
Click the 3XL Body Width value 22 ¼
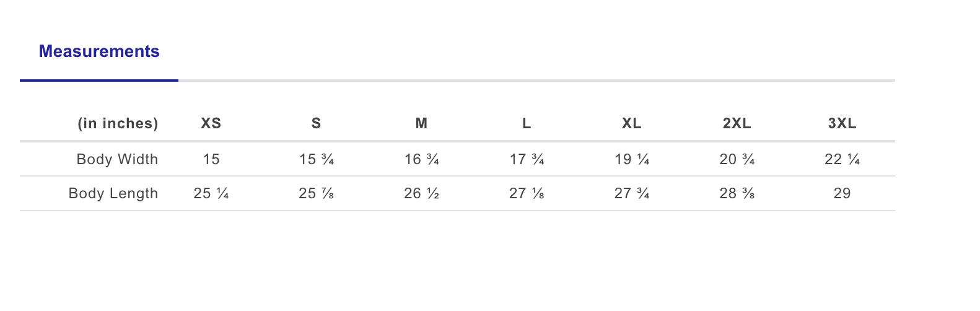point(842,159)
